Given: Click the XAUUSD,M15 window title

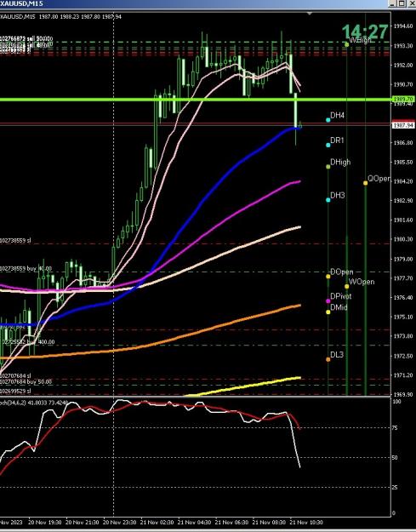Looking at the screenshot, I should (22, 3).
